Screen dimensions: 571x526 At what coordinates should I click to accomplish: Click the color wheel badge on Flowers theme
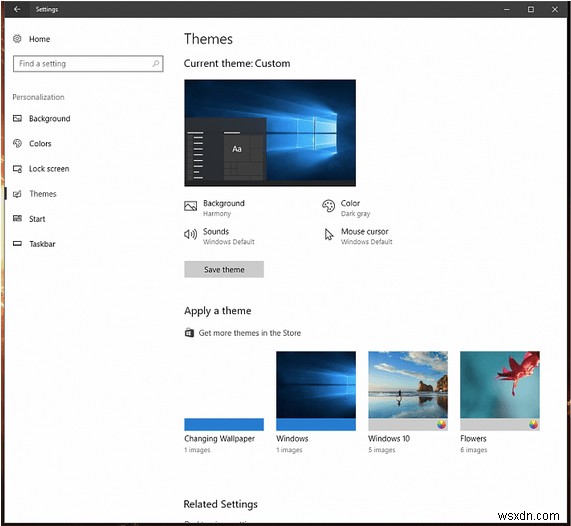point(533,424)
